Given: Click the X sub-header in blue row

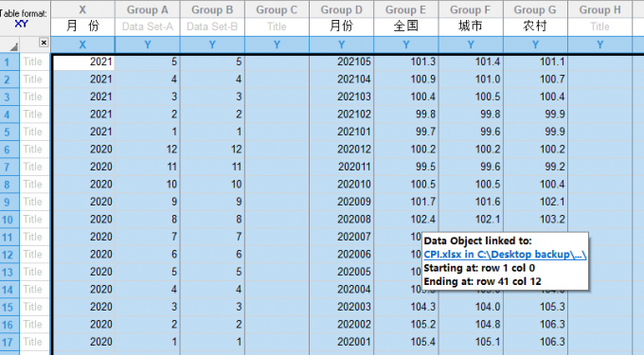Looking at the screenshot, I should pos(82,44).
